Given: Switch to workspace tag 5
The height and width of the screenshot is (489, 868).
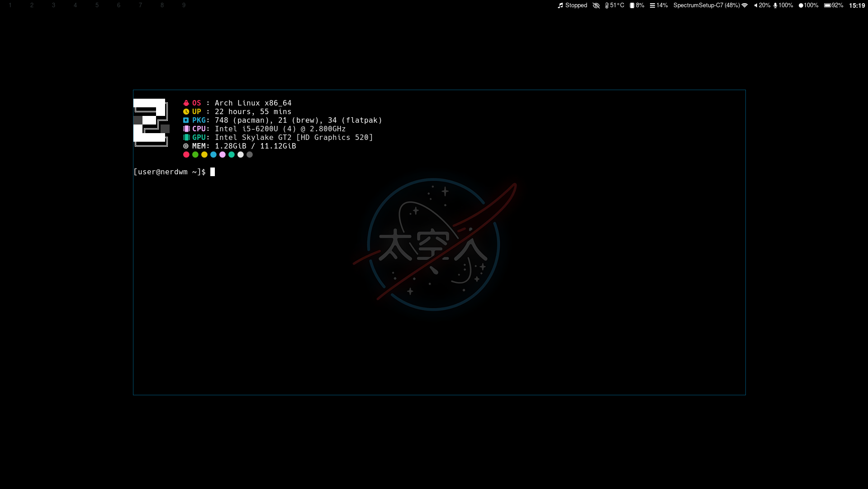Looking at the screenshot, I should 97,5.
